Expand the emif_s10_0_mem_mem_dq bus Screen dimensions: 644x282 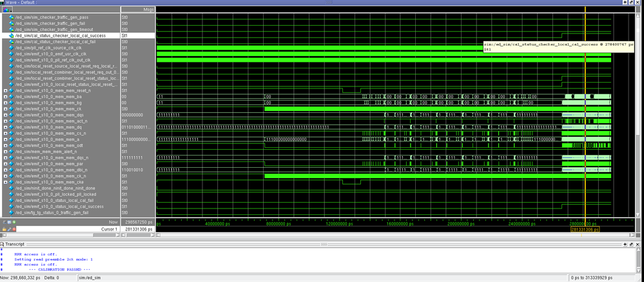(x=5, y=127)
